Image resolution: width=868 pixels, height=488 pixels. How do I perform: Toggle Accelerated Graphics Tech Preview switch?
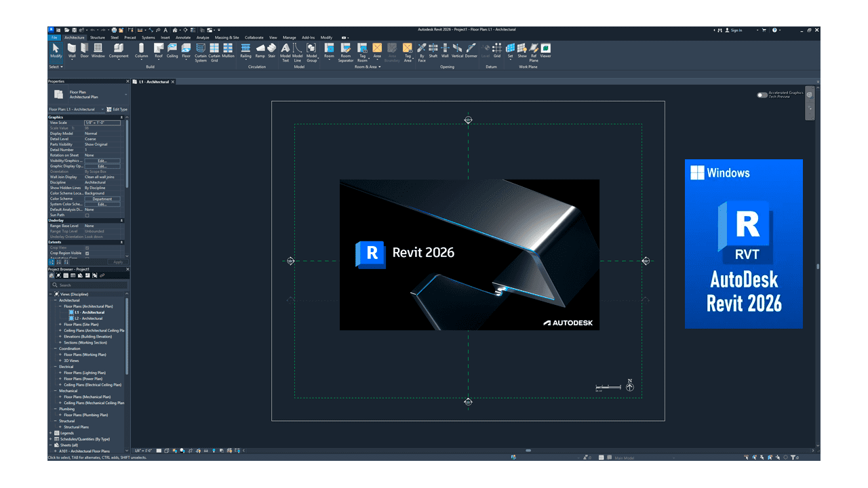[762, 95]
